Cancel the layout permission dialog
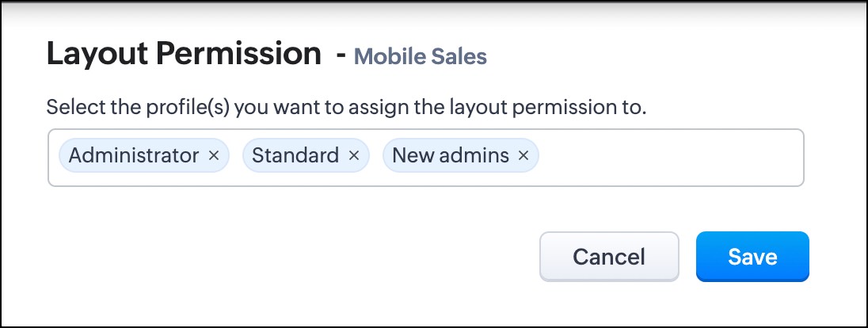This screenshot has width=868, height=328. (x=609, y=257)
